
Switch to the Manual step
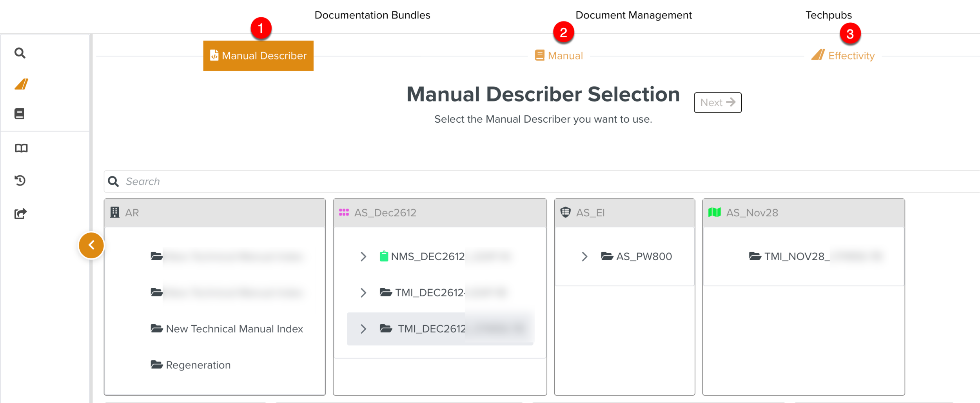(559, 56)
